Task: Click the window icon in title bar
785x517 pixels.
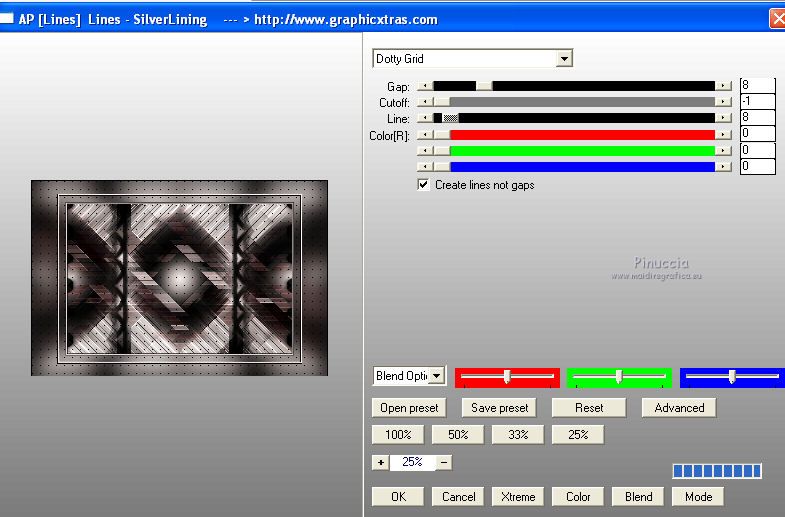Action: tap(7, 19)
